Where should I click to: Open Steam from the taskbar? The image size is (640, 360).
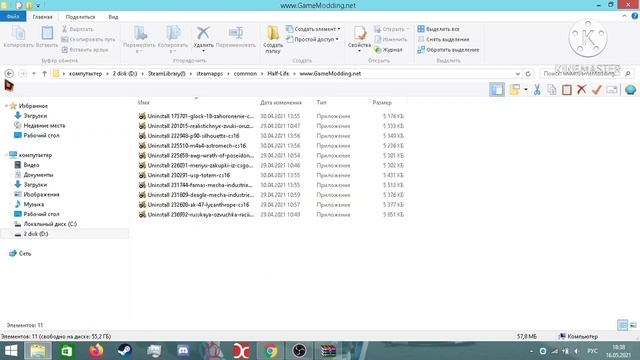click(124, 351)
